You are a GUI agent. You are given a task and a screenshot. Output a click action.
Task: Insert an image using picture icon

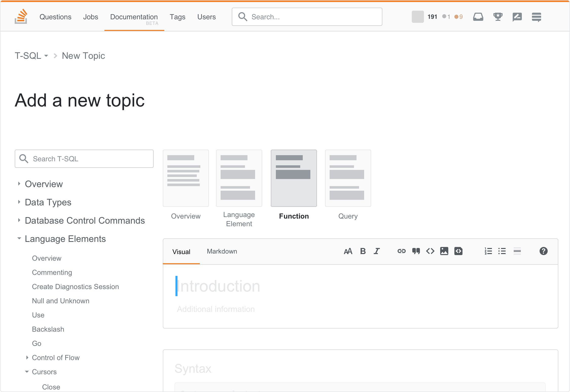pos(444,251)
